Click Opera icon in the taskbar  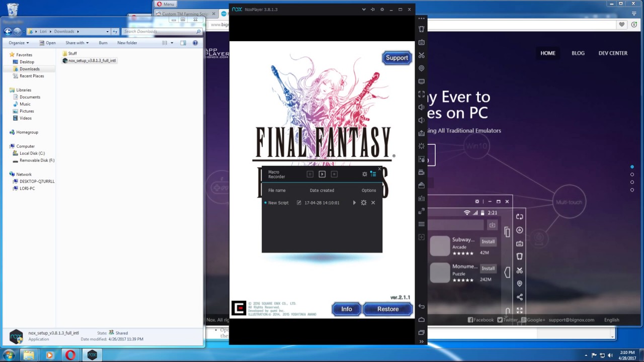point(70,355)
